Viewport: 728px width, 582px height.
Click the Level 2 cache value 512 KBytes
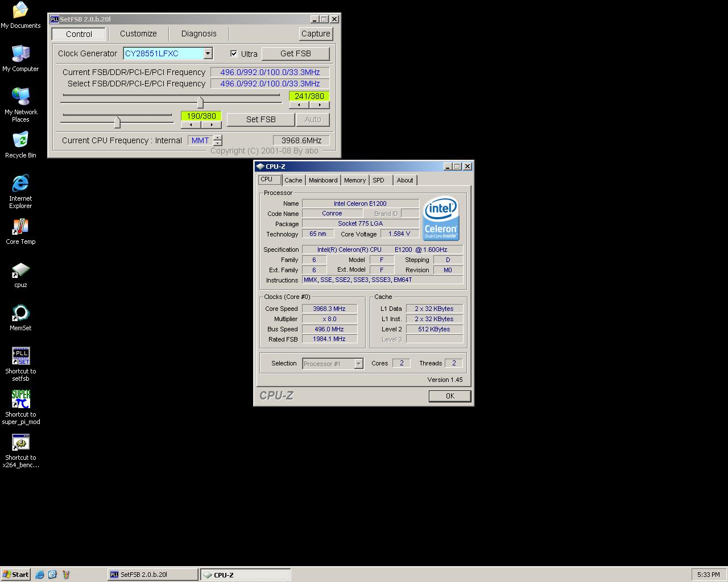click(x=434, y=329)
